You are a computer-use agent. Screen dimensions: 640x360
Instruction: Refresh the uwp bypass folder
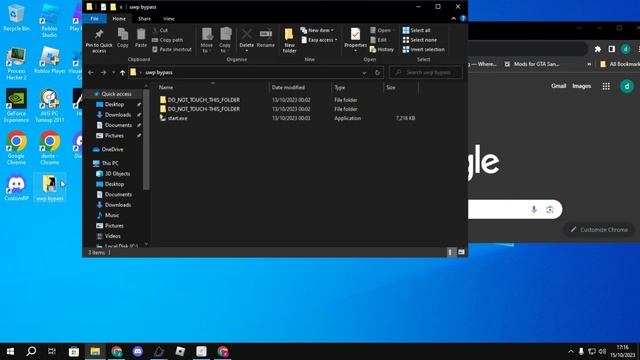pyautogui.click(x=378, y=73)
